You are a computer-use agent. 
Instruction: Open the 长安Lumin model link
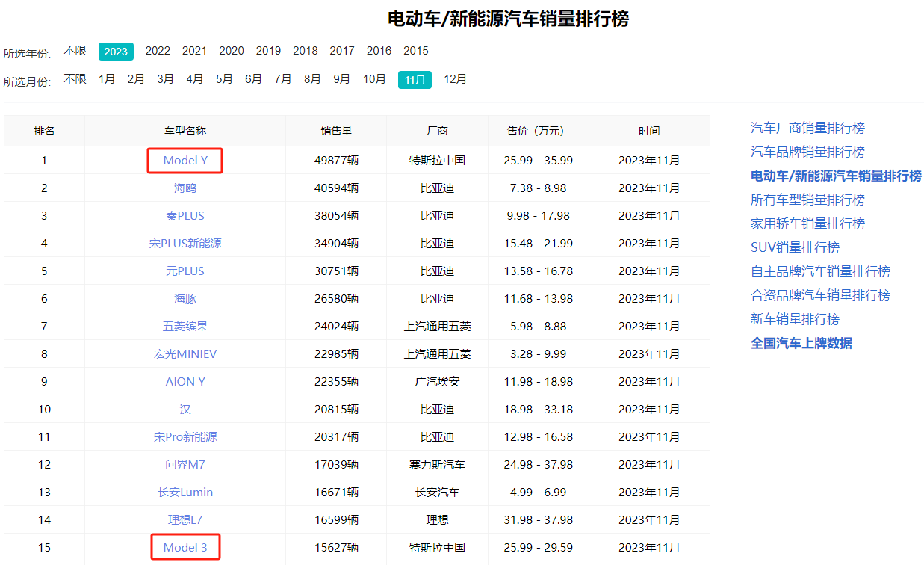(185, 493)
